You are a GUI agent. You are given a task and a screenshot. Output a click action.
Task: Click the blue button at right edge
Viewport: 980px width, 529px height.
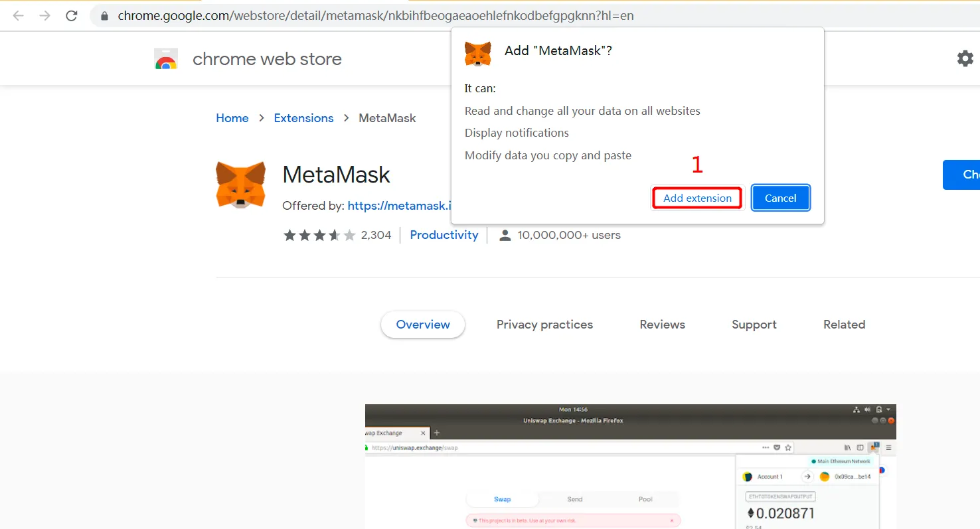(961, 175)
